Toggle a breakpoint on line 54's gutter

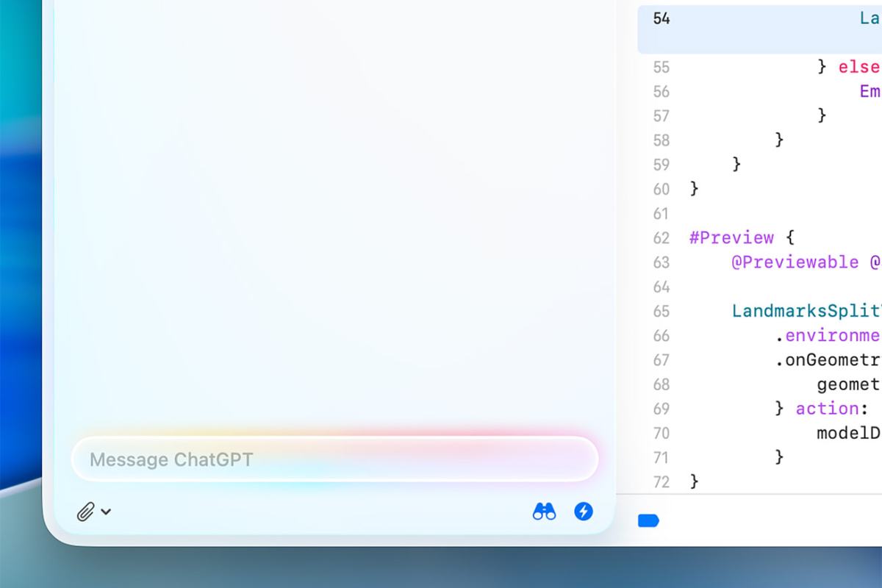tap(659, 18)
